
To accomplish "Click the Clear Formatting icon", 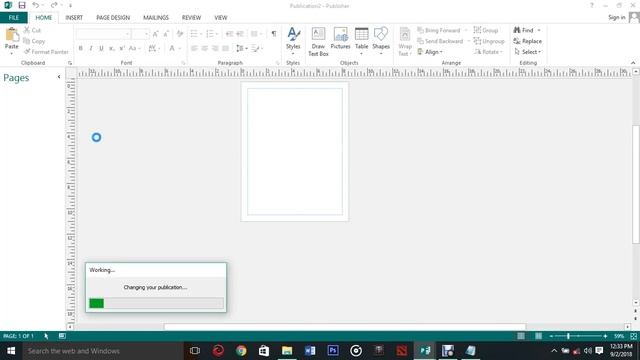I will click(180, 34).
